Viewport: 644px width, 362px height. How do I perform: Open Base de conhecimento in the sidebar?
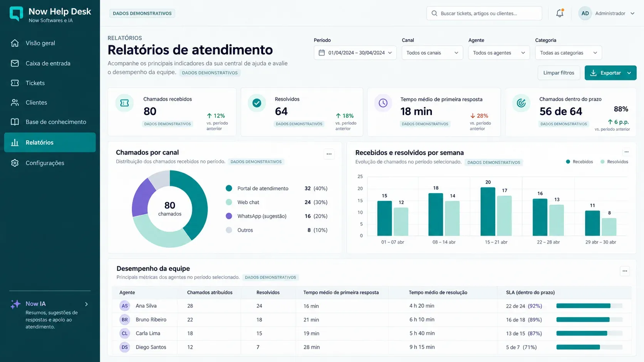tap(50, 122)
